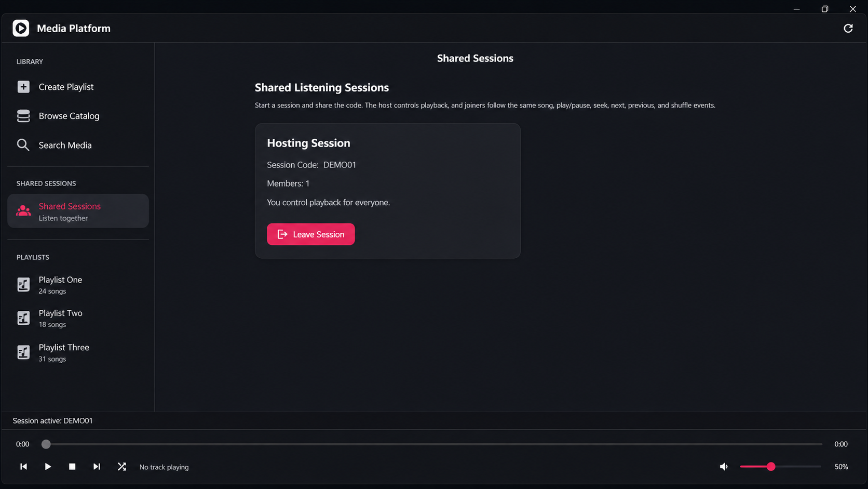Image resolution: width=868 pixels, height=489 pixels.
Task: Click the Hosting Session heading
Action: point(308,143)
